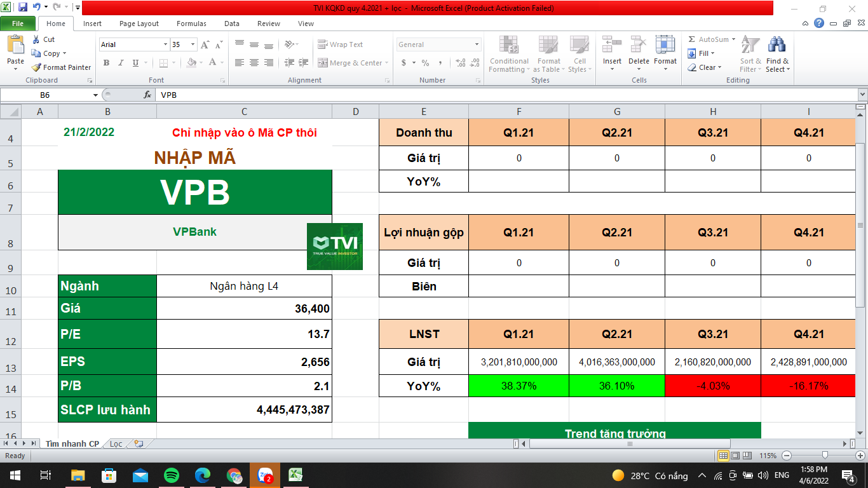Open Find & Select binoculars menu
This screenshot has height=488, width=868.
coord(777,55)
